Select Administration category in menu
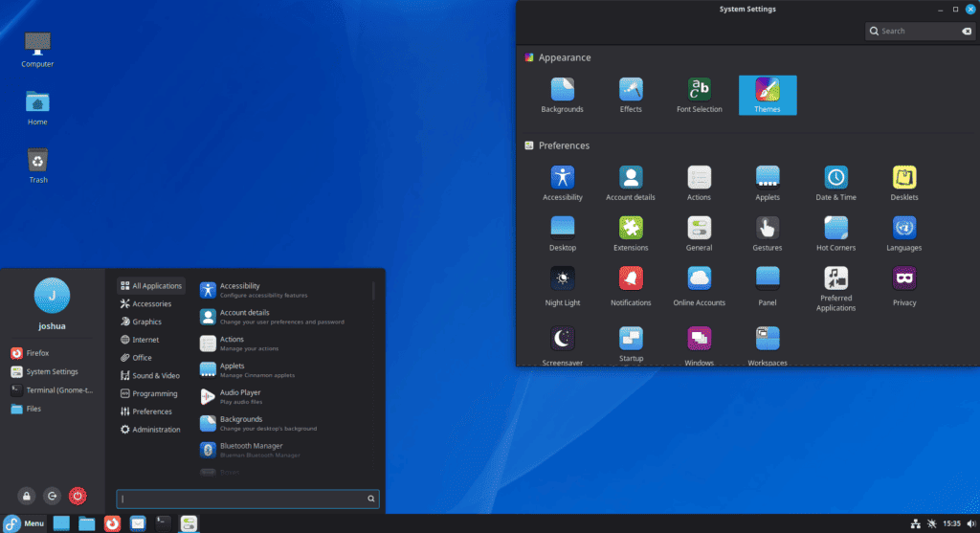 tap(150, 430)
